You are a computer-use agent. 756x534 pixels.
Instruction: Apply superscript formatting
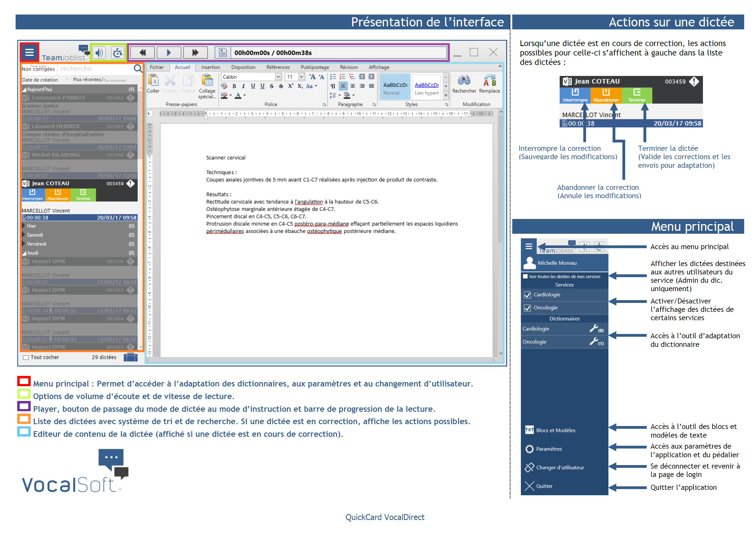point(290,86)
